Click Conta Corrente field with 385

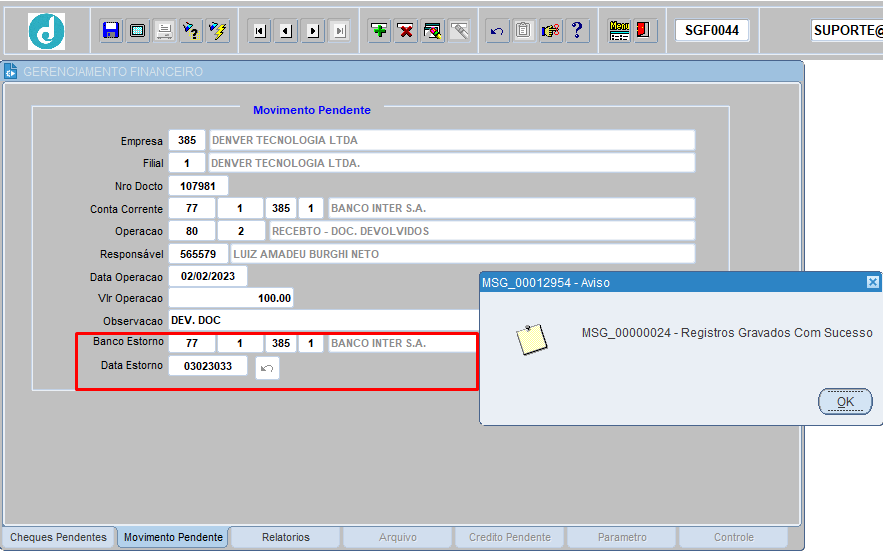click(x=281, y=208)
